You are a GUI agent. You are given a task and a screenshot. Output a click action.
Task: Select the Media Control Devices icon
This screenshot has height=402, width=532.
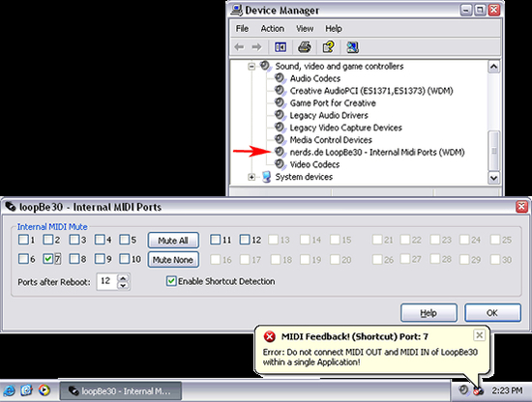(280, 139)
